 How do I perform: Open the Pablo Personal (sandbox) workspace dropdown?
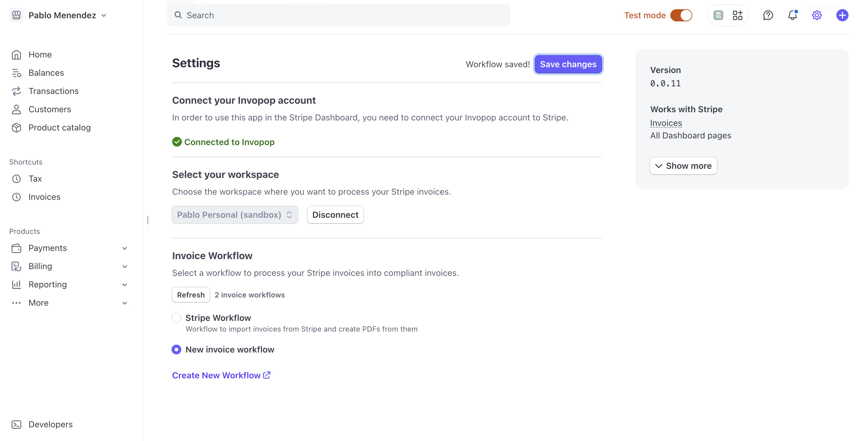234,215
